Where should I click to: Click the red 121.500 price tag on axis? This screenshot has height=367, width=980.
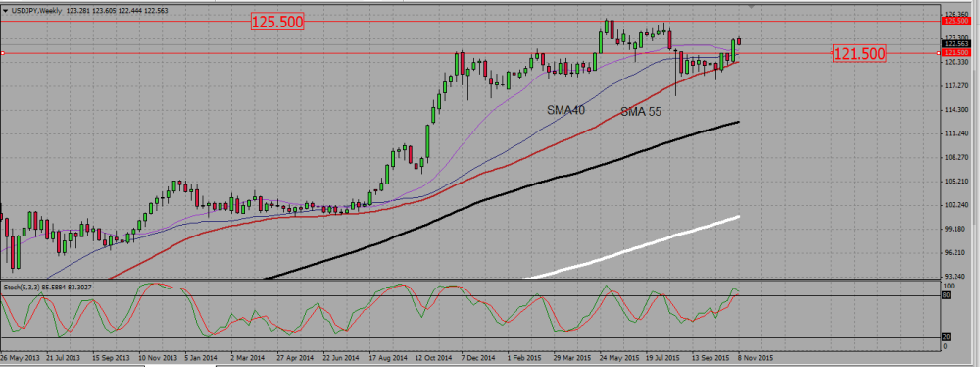tap(956, 53)
